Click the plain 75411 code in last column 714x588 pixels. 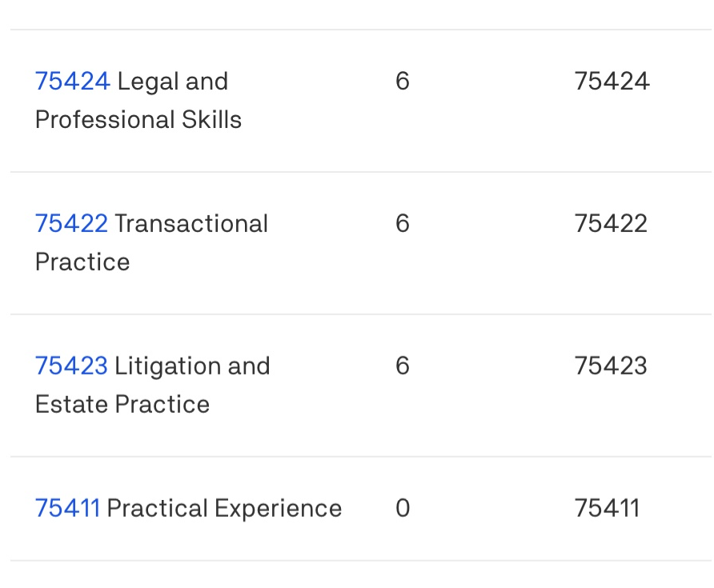(607, 509)
